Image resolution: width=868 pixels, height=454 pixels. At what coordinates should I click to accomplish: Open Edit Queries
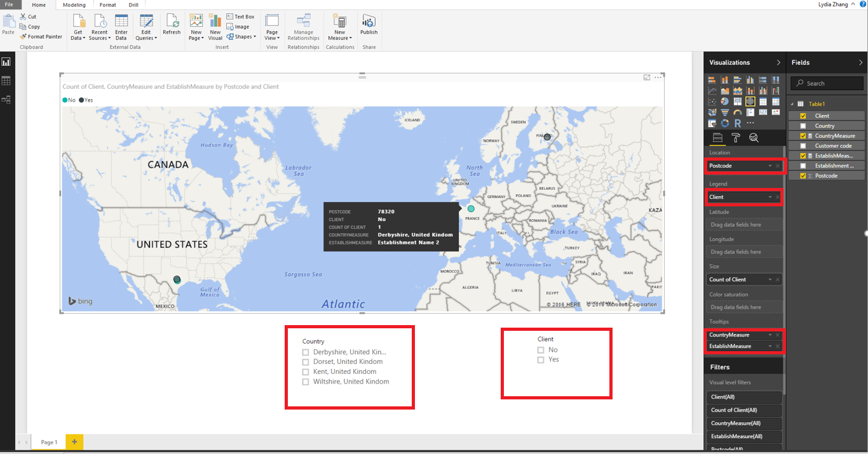pos(146,26)
